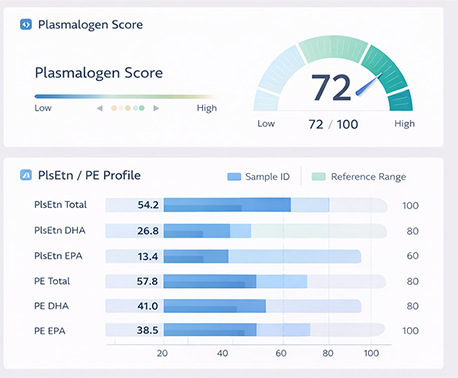Click the Sample ID legend label
Viewport: 458px width, 378px height.
coord(268,177)
